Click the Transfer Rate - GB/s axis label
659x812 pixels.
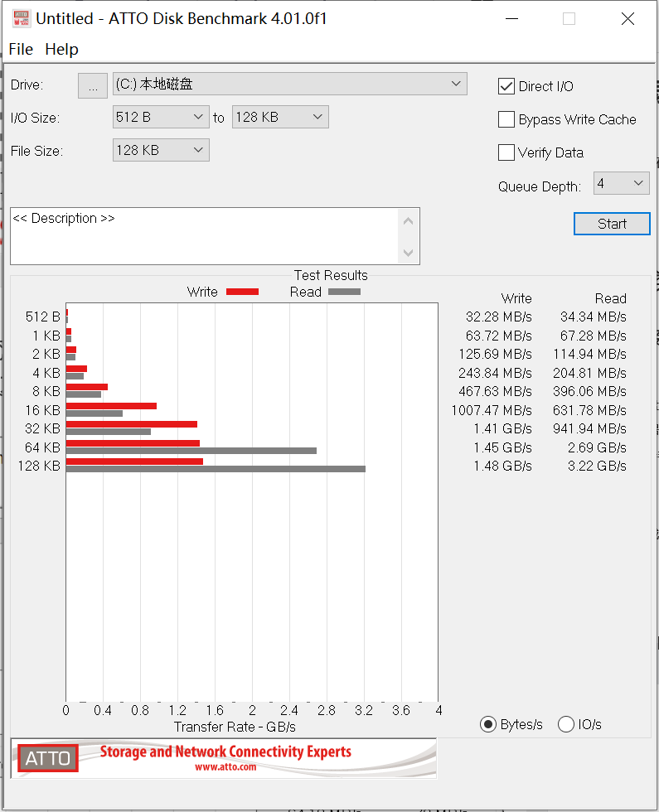tap(235, 727)
